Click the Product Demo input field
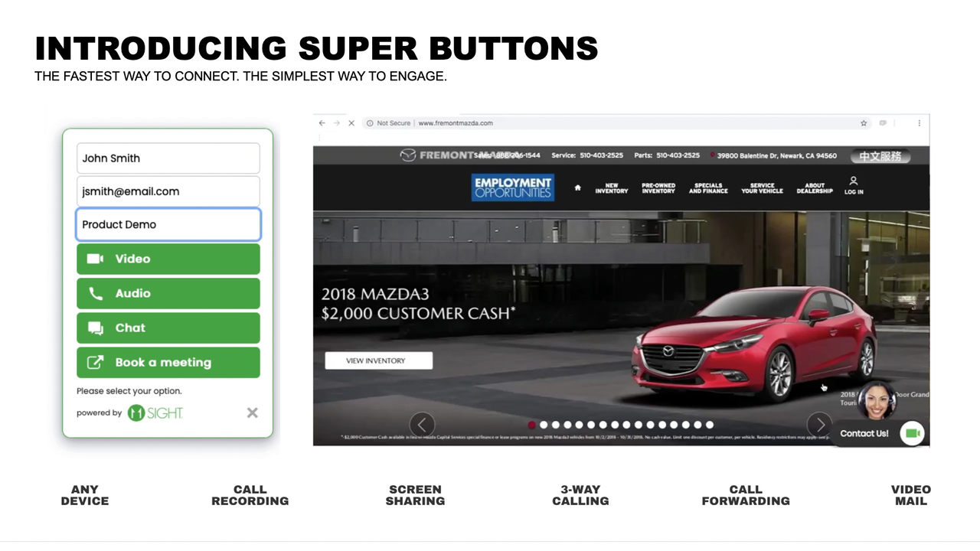980x551 pixels. [x=168, y=225]
